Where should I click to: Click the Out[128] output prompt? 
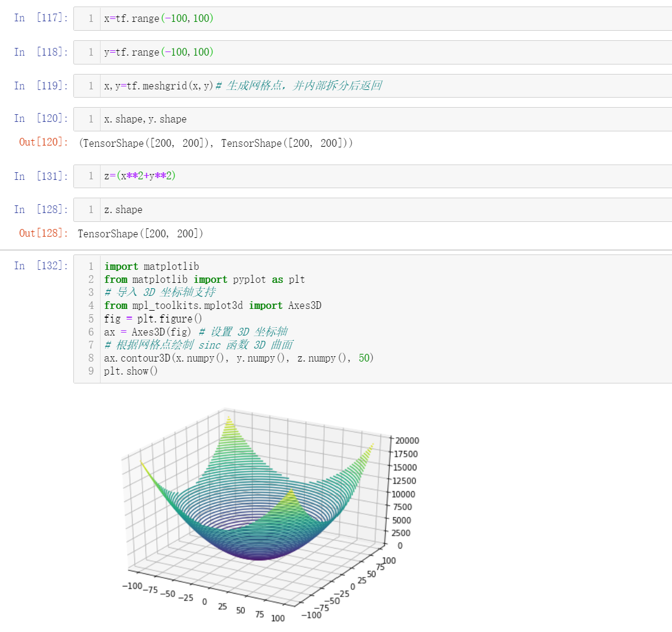click(43, 233)
